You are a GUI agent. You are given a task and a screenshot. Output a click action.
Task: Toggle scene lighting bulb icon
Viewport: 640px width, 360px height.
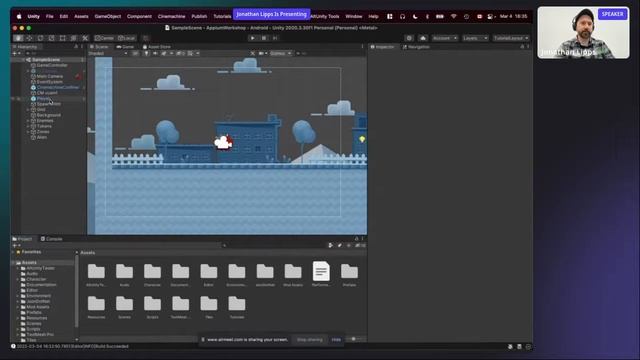tap(146, 53)
